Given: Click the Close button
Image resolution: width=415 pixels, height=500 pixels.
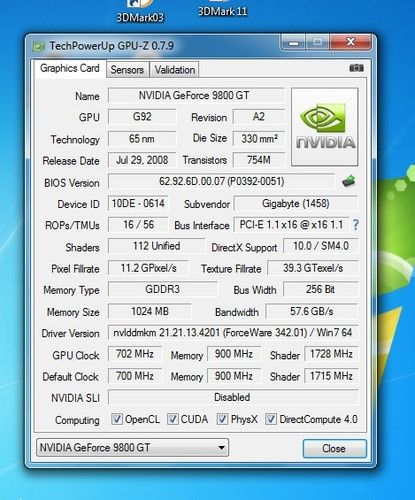Looking at the screenshot, I should pos(334,448).
